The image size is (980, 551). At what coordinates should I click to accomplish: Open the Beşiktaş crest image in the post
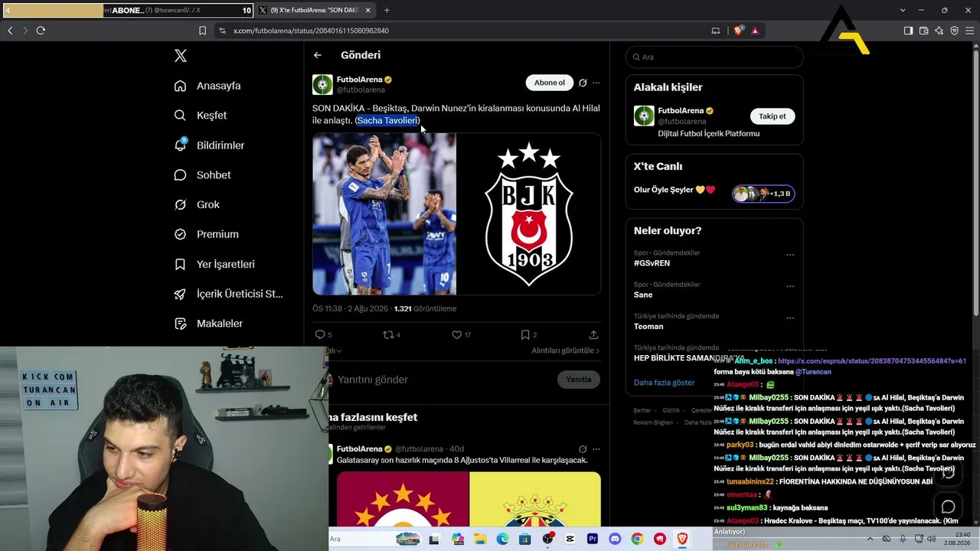coord(529,214)
